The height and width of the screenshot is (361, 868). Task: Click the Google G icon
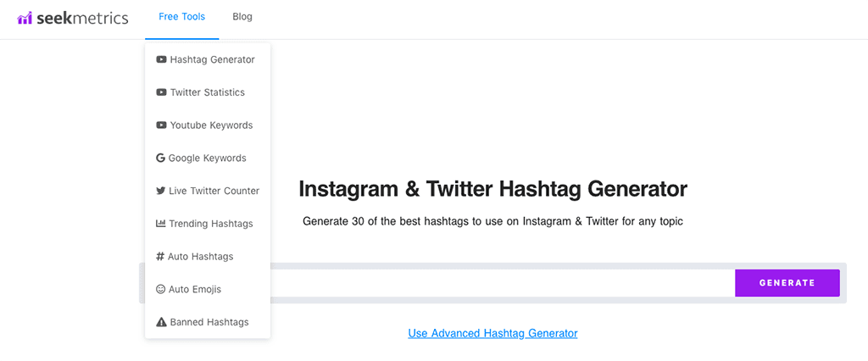[160, 158]
